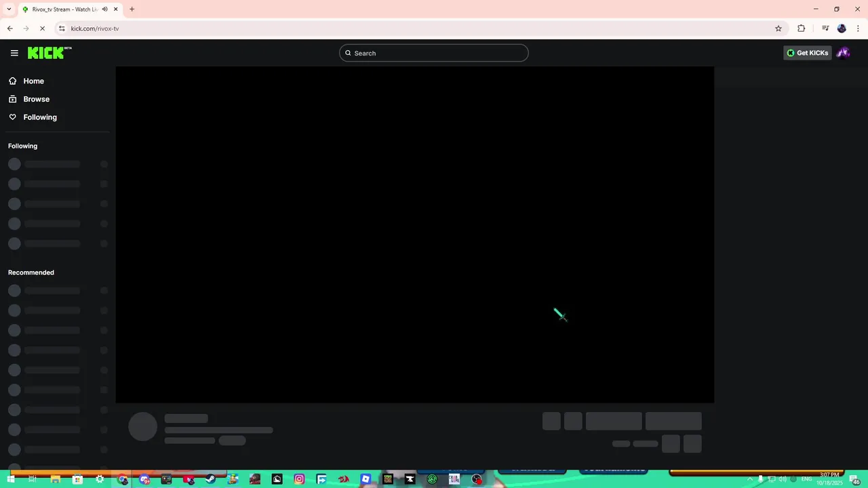Stop loading the page
Viewport: 868px width, 488px height.
click(42, 28)
